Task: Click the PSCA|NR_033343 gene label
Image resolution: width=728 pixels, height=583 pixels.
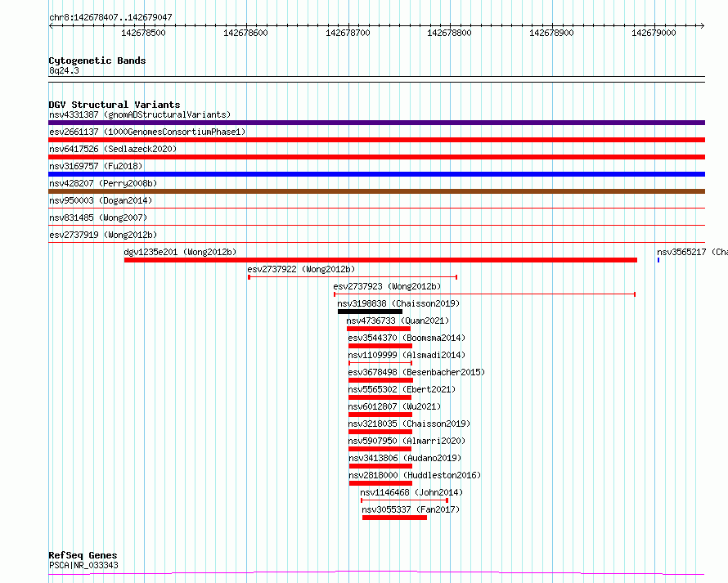Action: pyautogui.click(x=83, y=565)
